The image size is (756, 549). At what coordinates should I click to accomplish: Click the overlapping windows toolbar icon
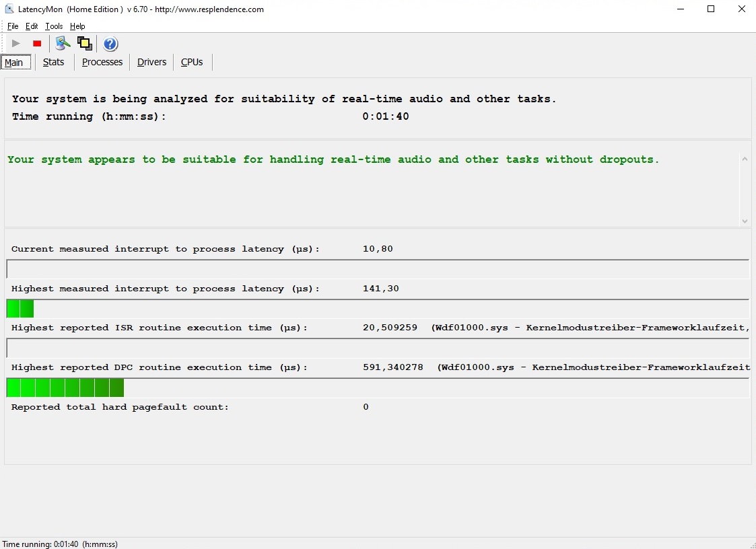(x=85, y=43)
